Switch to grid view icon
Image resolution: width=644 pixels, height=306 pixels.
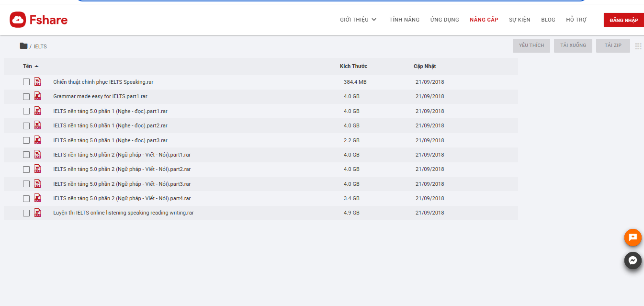coord(638,46)
